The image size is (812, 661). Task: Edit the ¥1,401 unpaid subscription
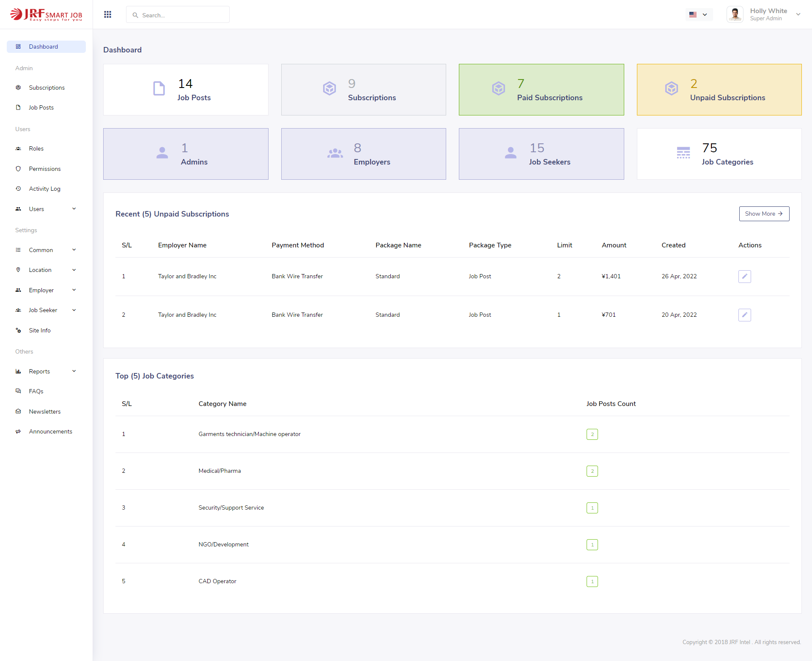click(x=744, y=277)
